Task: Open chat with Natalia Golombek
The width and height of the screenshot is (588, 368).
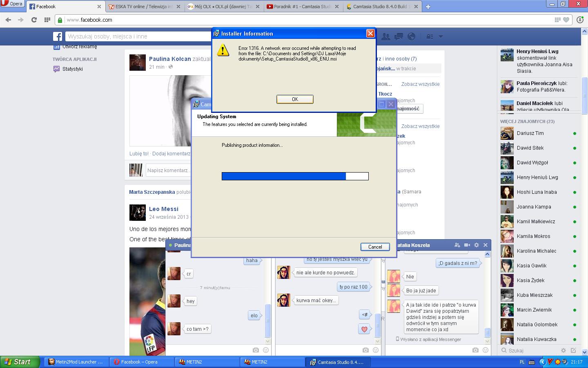Action: point(539,325)
